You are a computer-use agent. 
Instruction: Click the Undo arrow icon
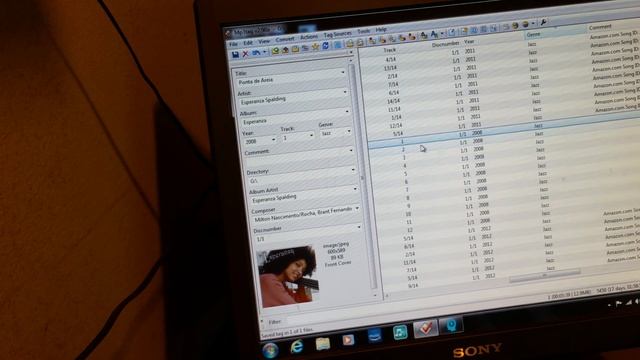coord(256,53)
